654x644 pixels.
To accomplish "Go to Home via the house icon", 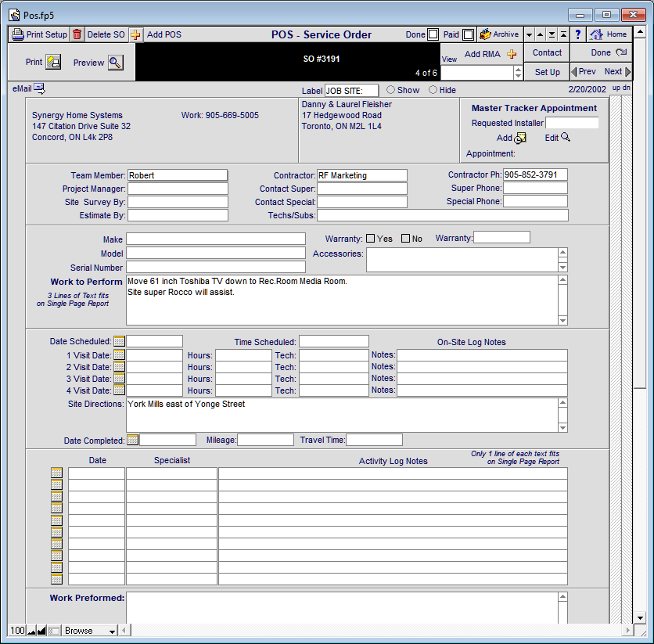I will (596, 34).
